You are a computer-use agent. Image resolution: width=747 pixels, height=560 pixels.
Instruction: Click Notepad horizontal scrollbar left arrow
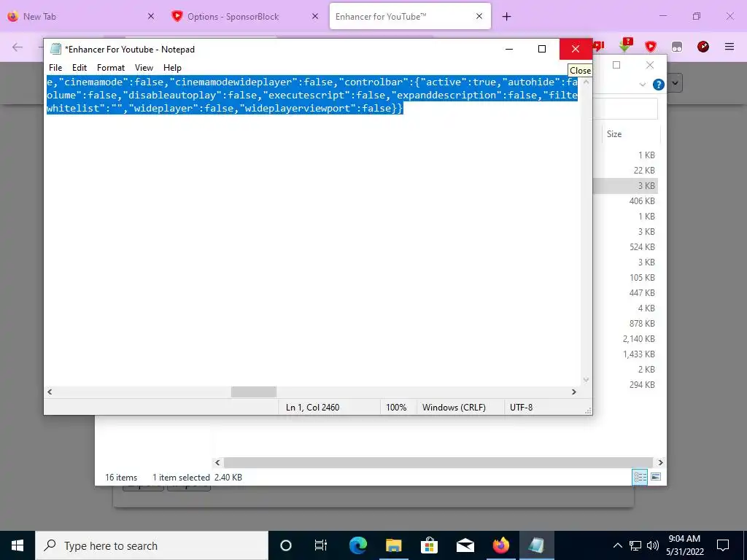50,392
